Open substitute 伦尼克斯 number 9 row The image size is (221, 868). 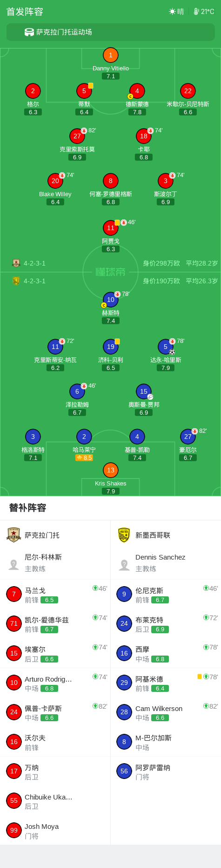click(x=166, y=595)
